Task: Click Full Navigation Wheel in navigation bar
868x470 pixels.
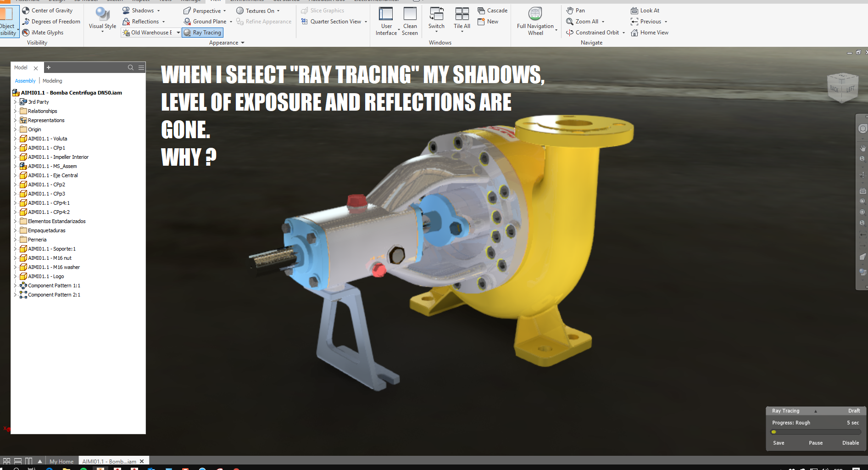Action: 862,129
